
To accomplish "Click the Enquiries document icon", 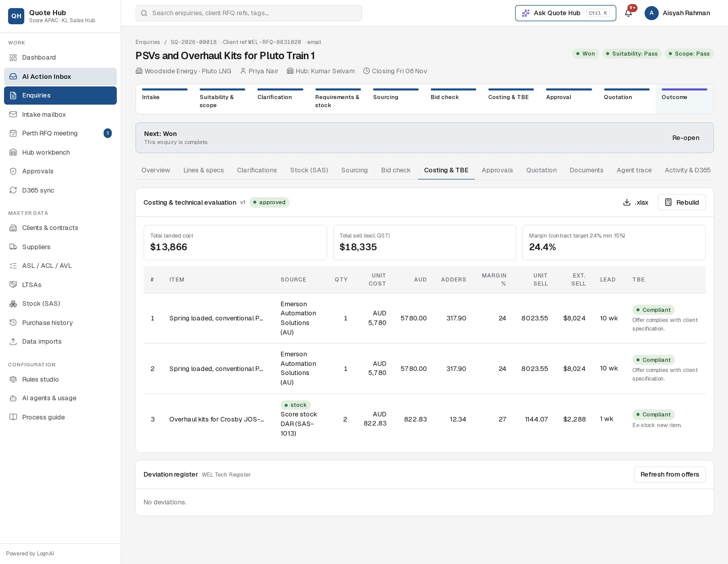I will tap(13, 95).
